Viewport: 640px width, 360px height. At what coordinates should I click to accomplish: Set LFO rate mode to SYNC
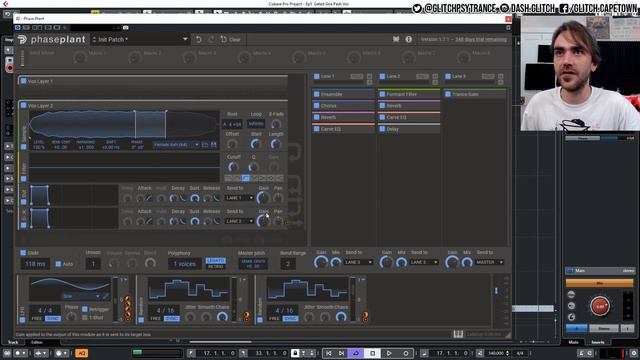tap(53, 318)
